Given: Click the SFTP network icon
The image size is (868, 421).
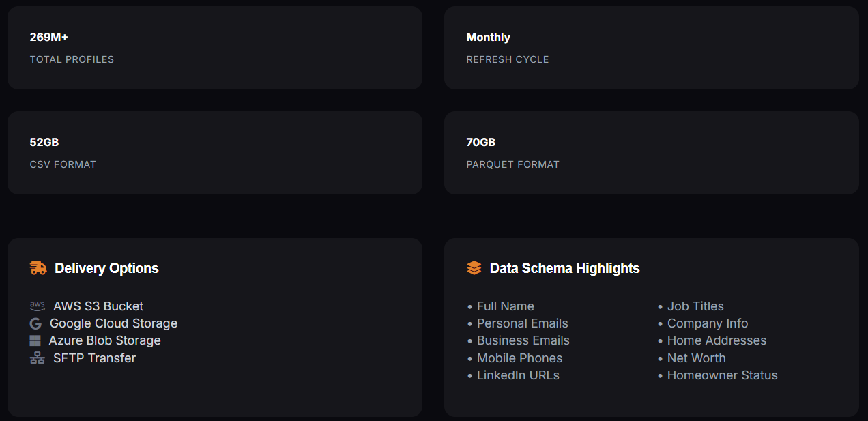Looking at the screenshot, I should [38, 358].
